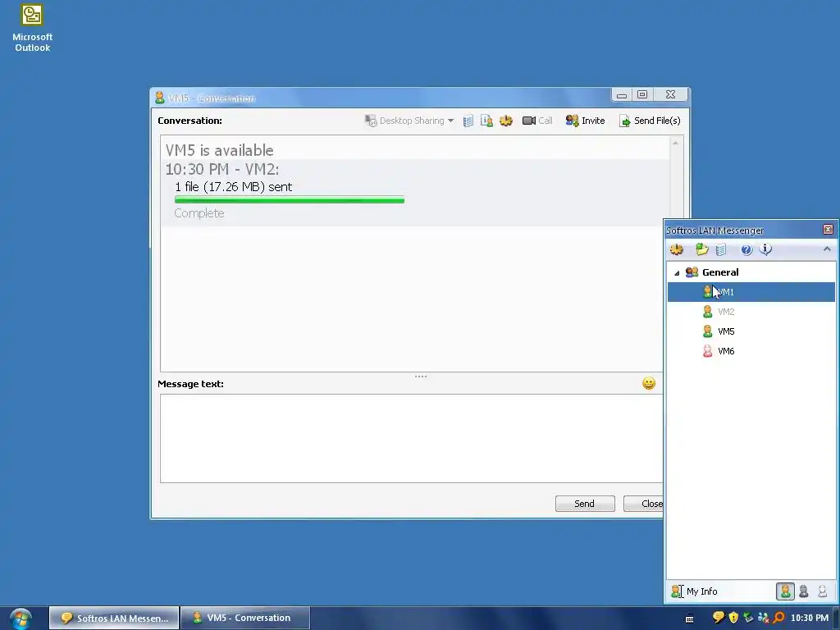Set status to Busy (dark user icon)
The height and width of the screenshot is (630, 840).
point(804,591)
